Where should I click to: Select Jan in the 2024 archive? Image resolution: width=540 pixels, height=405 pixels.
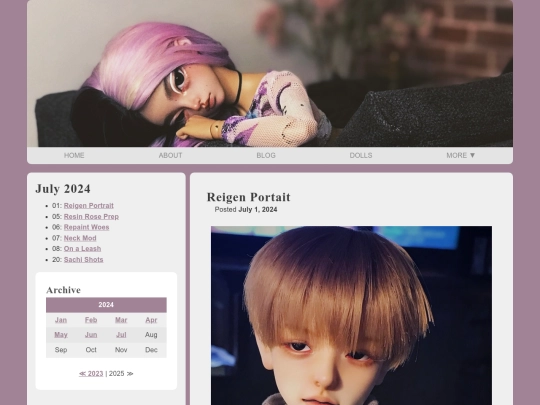[x=61, y=320]
